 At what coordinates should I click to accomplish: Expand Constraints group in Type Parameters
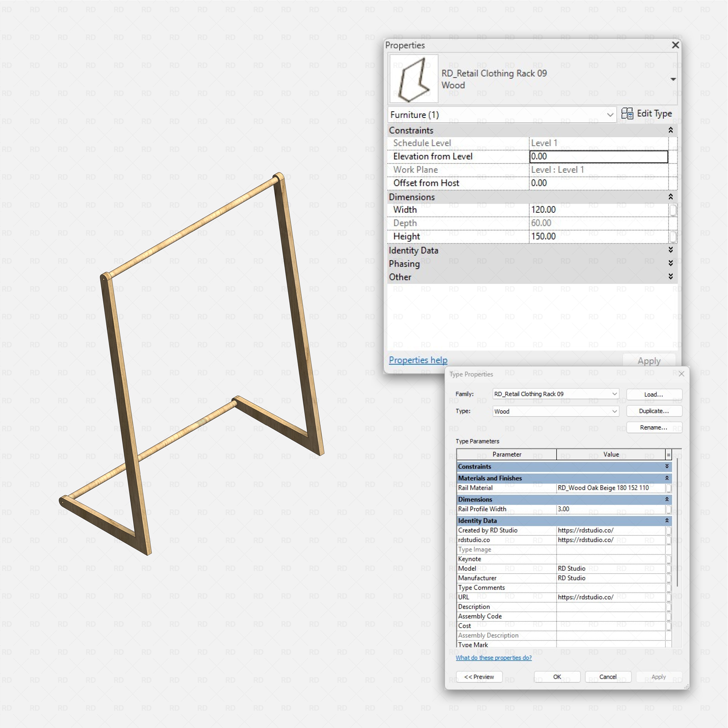[x=667, y=467]
